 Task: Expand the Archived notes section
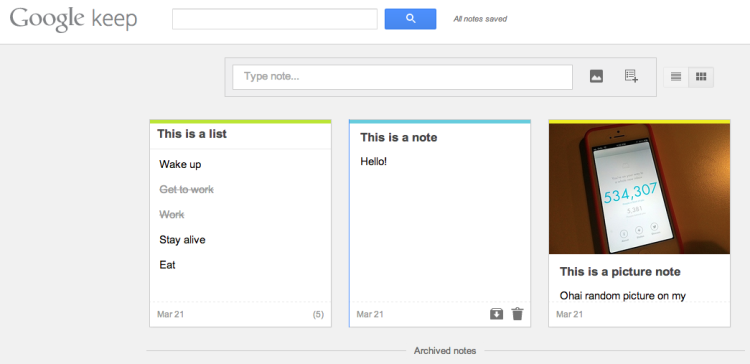point(445,351)
